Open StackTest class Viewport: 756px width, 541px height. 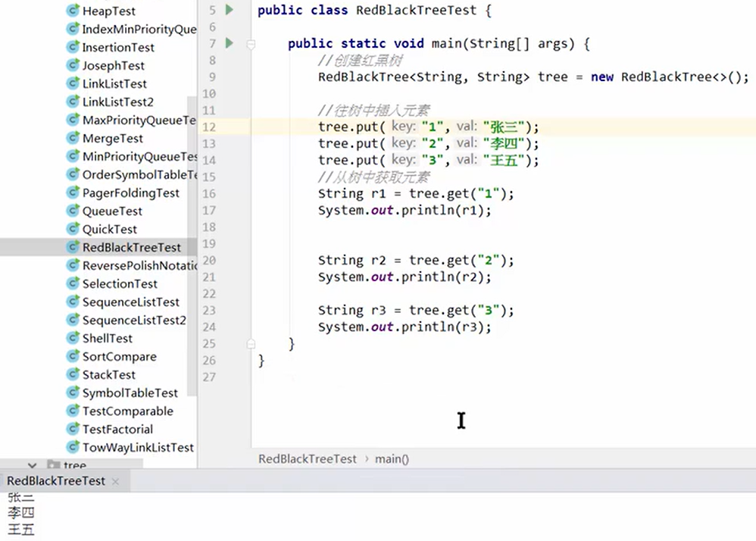click(109, 374)
